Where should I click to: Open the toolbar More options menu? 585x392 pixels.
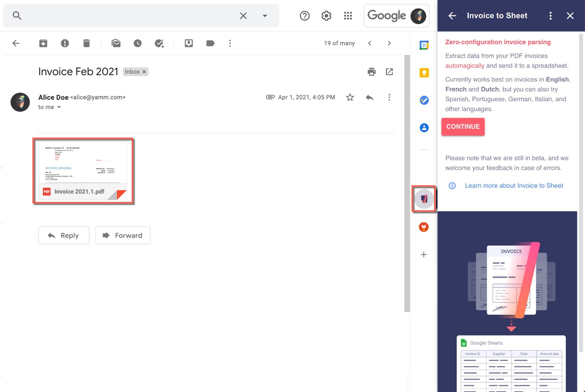(x=230, y=43)
